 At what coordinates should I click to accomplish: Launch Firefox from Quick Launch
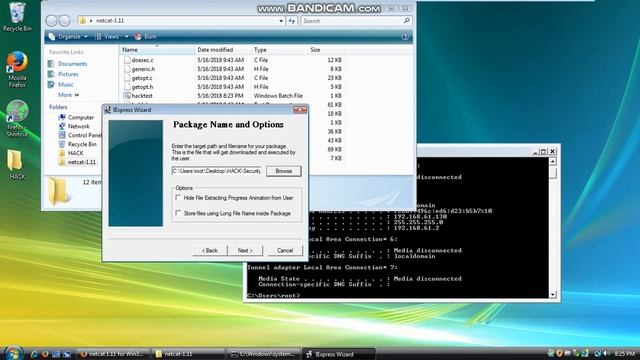coord(45,354)
